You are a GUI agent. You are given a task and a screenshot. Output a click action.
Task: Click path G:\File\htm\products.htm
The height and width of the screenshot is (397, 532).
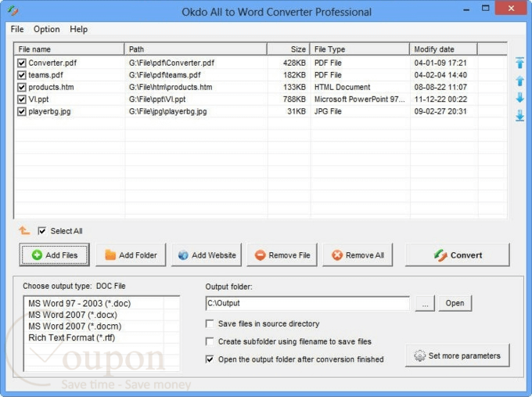(171, 87)
